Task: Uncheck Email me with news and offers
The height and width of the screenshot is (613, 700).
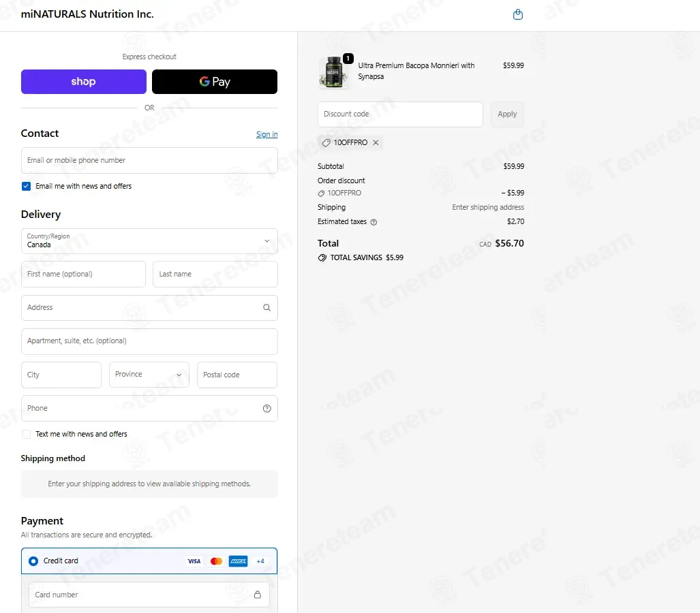Action: pos(27,187)
